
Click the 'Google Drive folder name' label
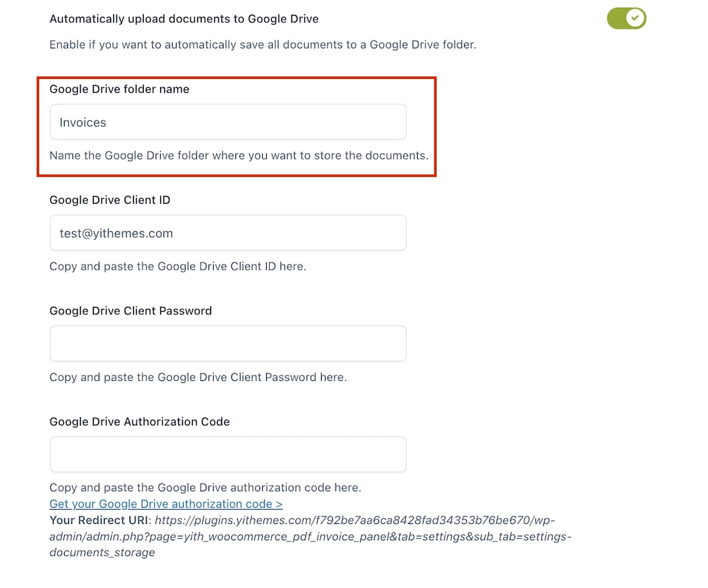point(119,89)
